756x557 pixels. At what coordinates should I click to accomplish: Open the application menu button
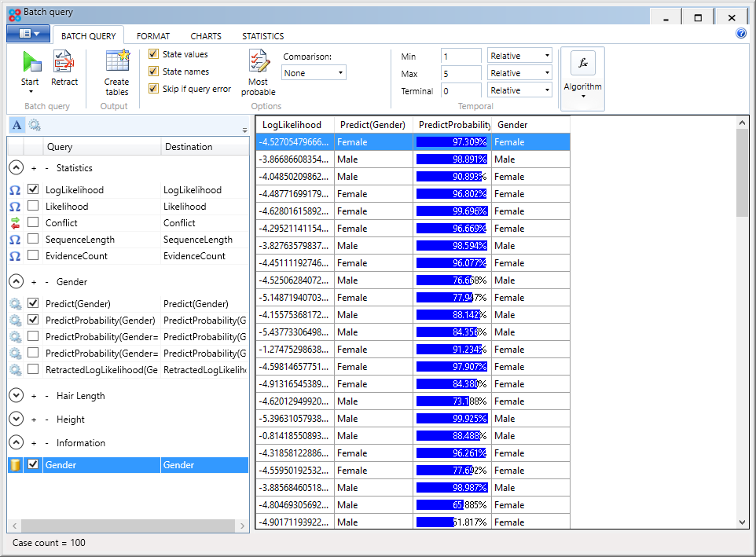click(x=28, y=33)
